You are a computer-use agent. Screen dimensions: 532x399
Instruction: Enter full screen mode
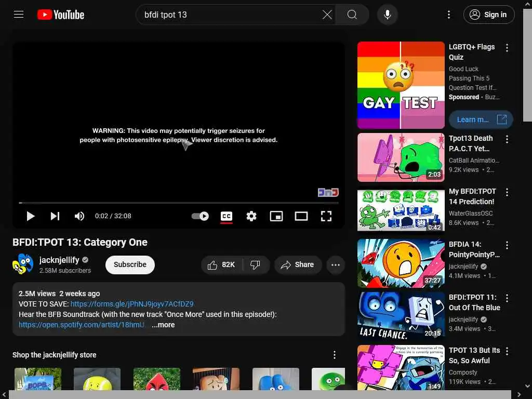tap(326, 216)
